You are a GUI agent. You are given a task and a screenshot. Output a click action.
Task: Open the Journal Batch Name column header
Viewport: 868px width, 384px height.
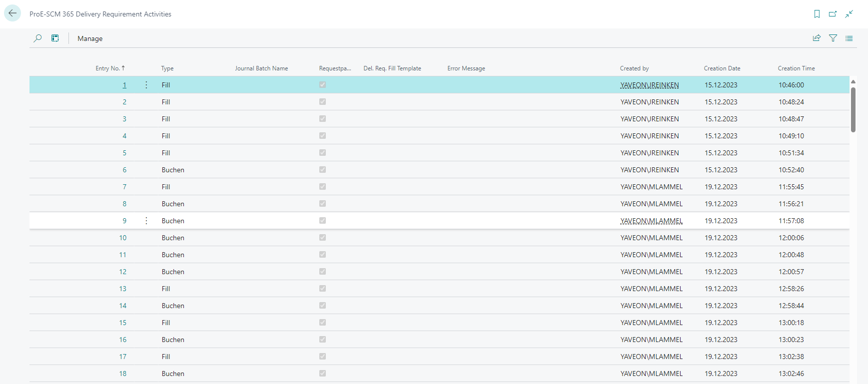pos(261,68)
